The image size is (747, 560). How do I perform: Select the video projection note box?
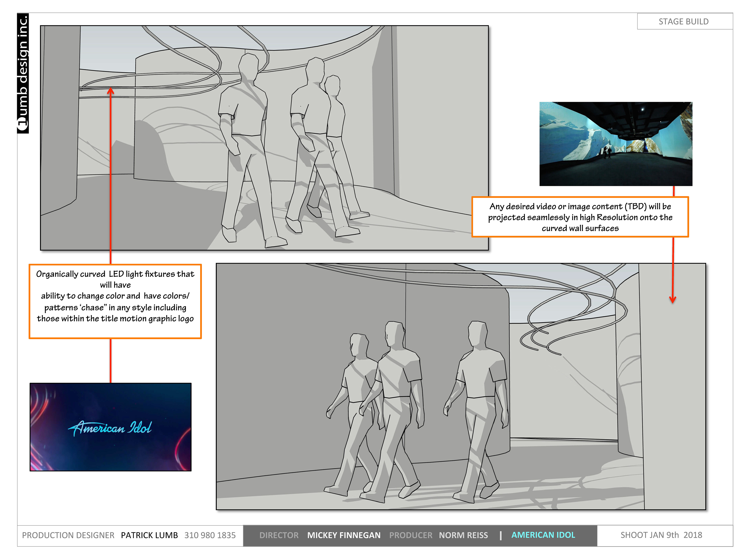[580, 217]
